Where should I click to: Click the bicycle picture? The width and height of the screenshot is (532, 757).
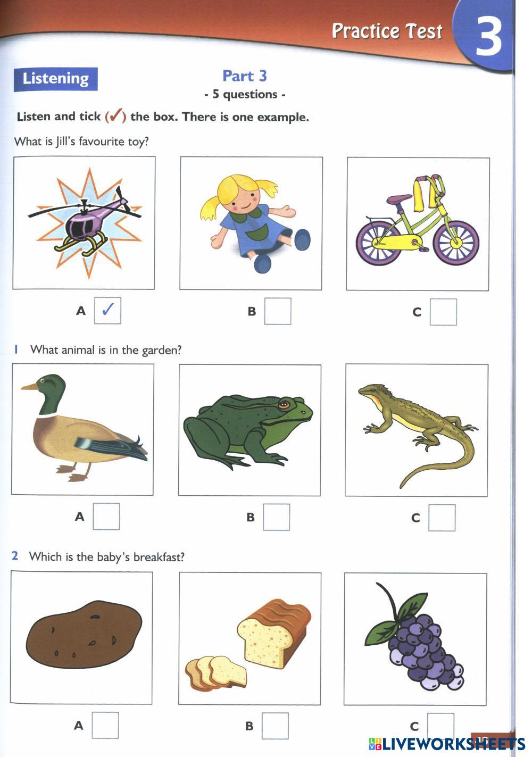[x=418, y=224]
